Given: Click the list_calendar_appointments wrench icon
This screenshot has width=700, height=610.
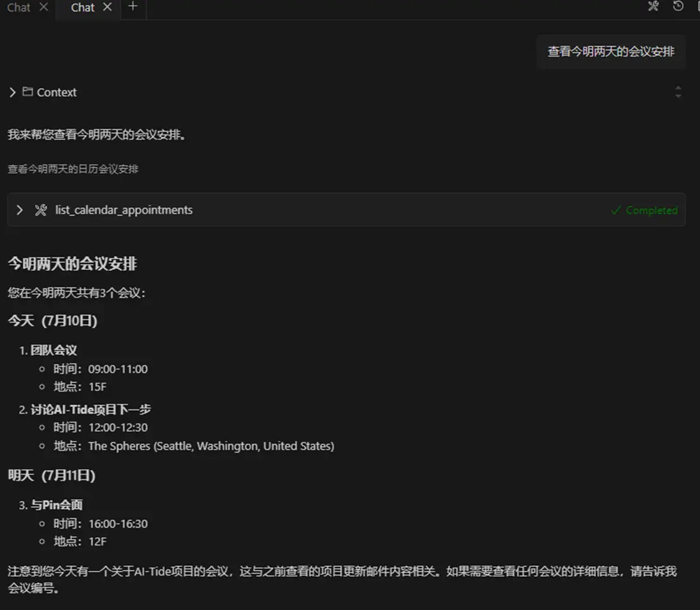Looking at the screenshot, I should [41, 210].
